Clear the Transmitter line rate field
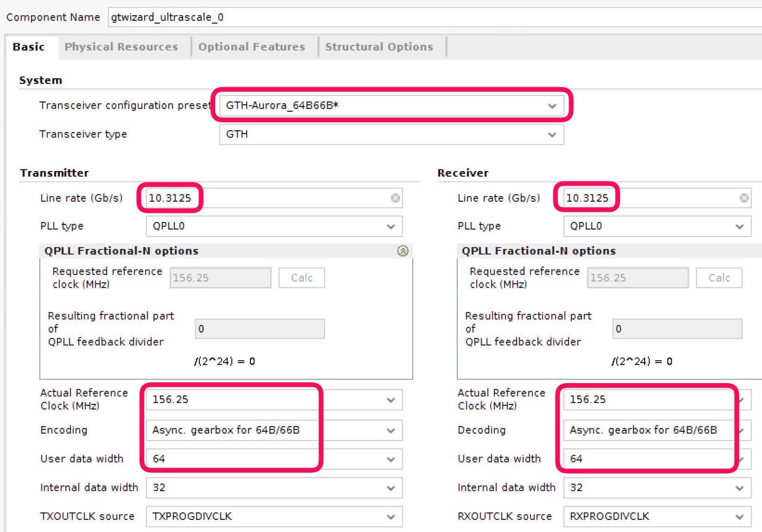 click(x=395, y=198)
